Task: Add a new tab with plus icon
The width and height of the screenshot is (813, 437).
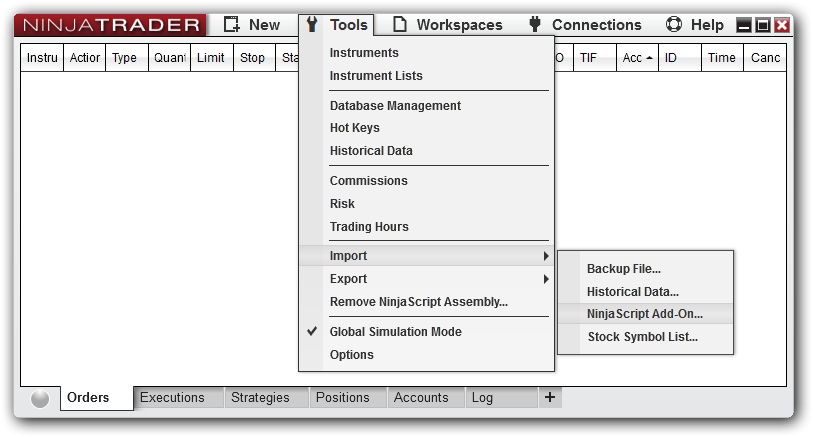Action: (550, 397)
